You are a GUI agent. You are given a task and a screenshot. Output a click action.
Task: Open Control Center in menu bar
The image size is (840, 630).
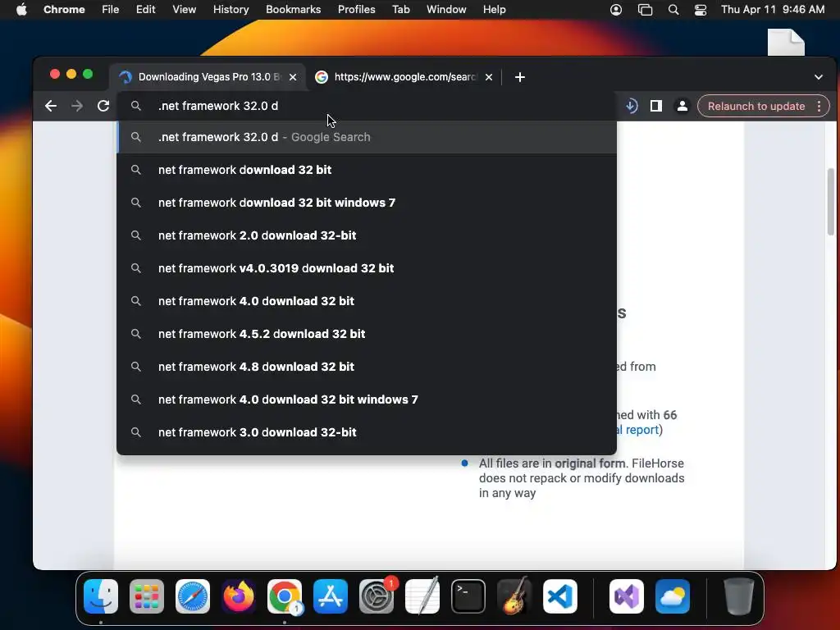coord(701,10)
